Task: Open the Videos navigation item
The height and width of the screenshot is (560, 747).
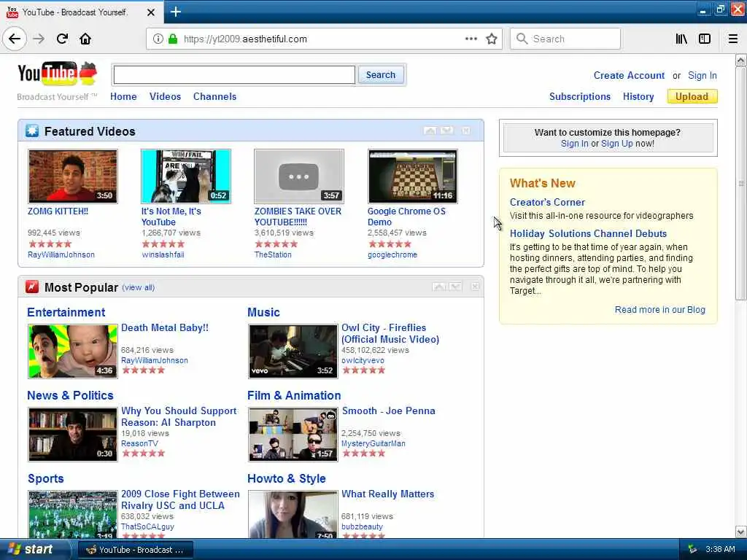Action: coord(165,96)
